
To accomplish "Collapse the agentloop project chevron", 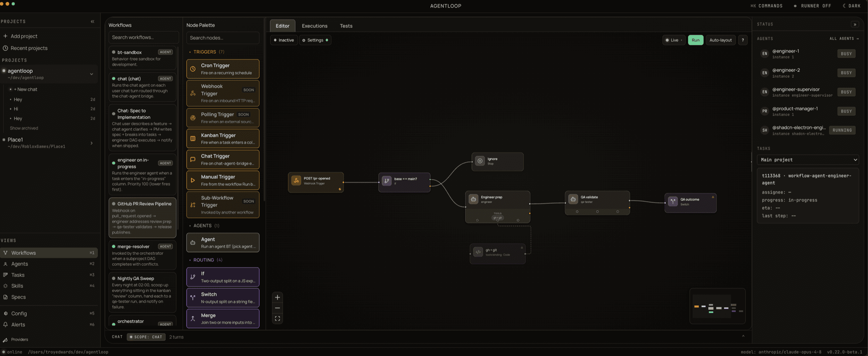I will point(92,74).
